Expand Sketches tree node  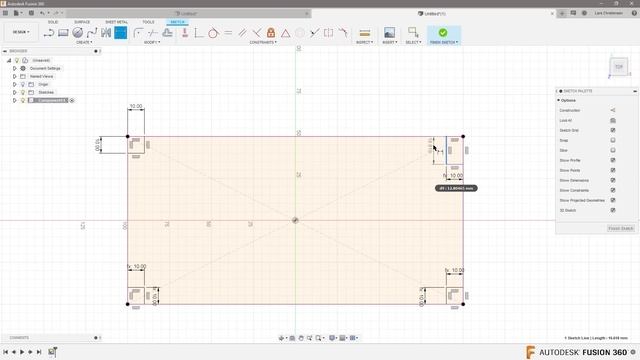pyautogui.click(x=15, y=92)
